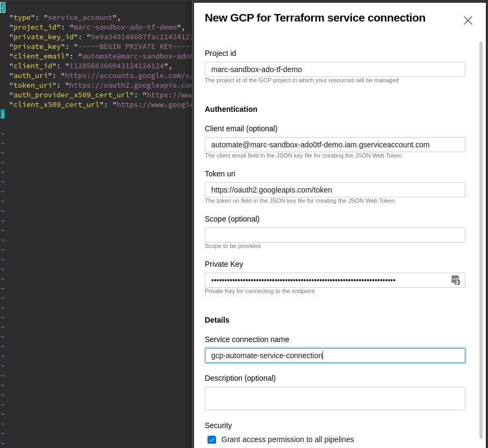The width and height of the screenshot is (488, 448).
Task: Click the masked Private Key field
Action: [x=322, y=280]
